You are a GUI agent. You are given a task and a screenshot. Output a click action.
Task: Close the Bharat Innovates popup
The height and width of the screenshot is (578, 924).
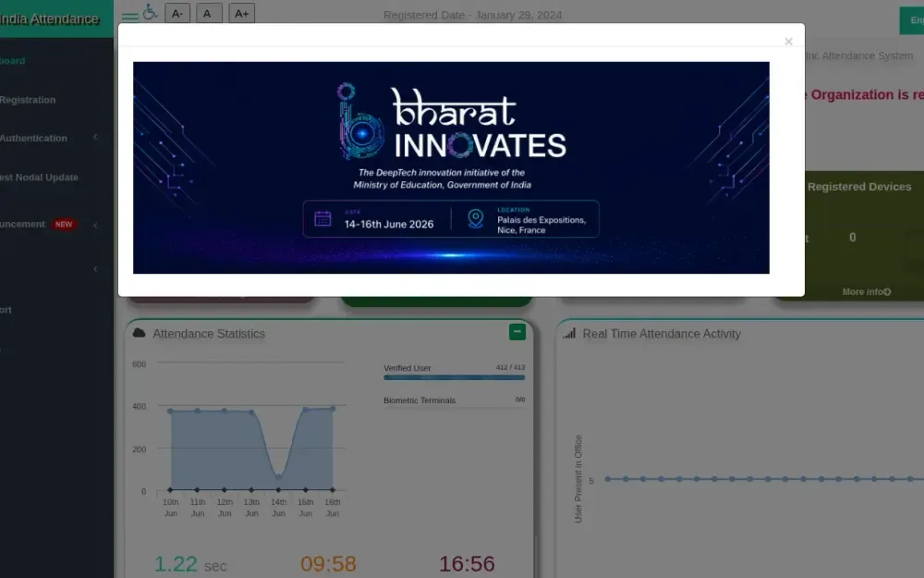click(788, 42)
